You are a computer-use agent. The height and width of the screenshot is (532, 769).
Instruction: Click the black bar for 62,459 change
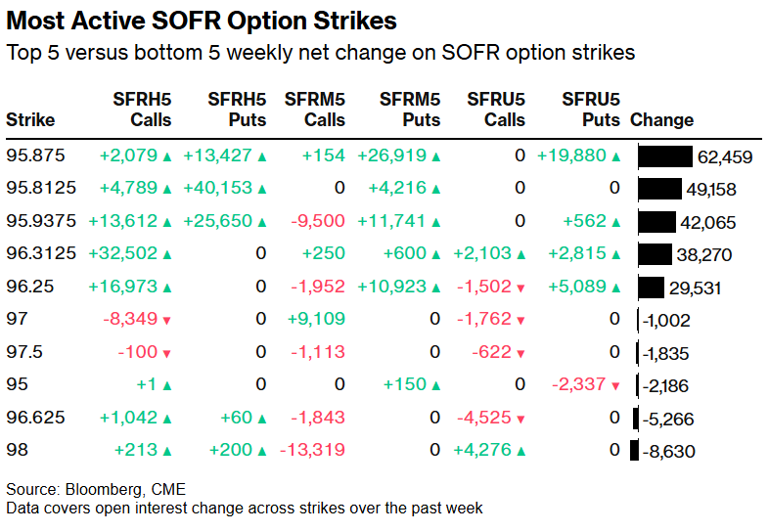(665, 155)
